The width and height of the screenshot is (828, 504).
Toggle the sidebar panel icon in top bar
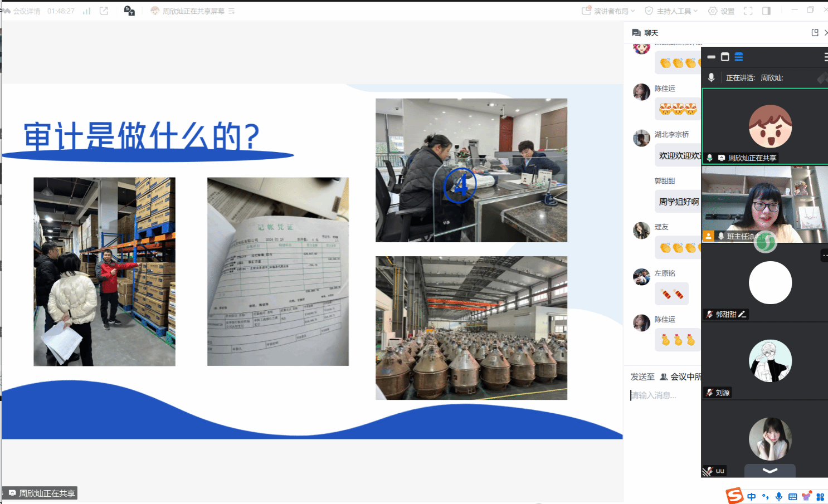point(766,11)
